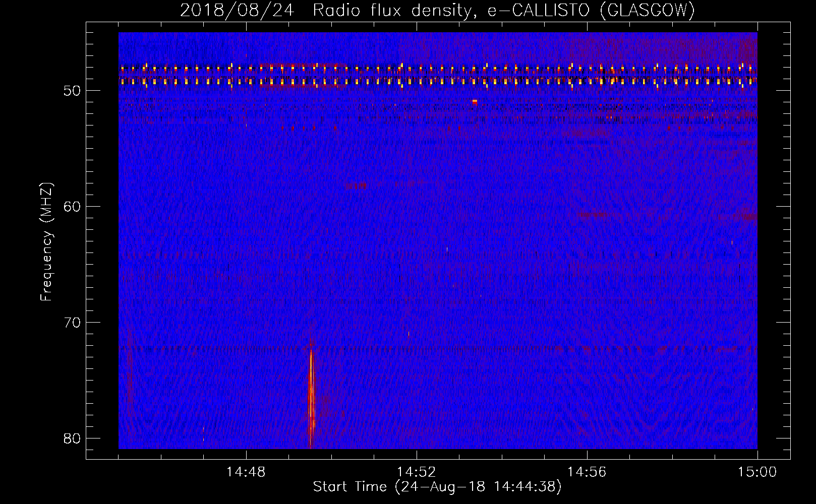Screen dimensions: 816x504
Task: Click the 14:52 time tick label
Action: point(417,472)
